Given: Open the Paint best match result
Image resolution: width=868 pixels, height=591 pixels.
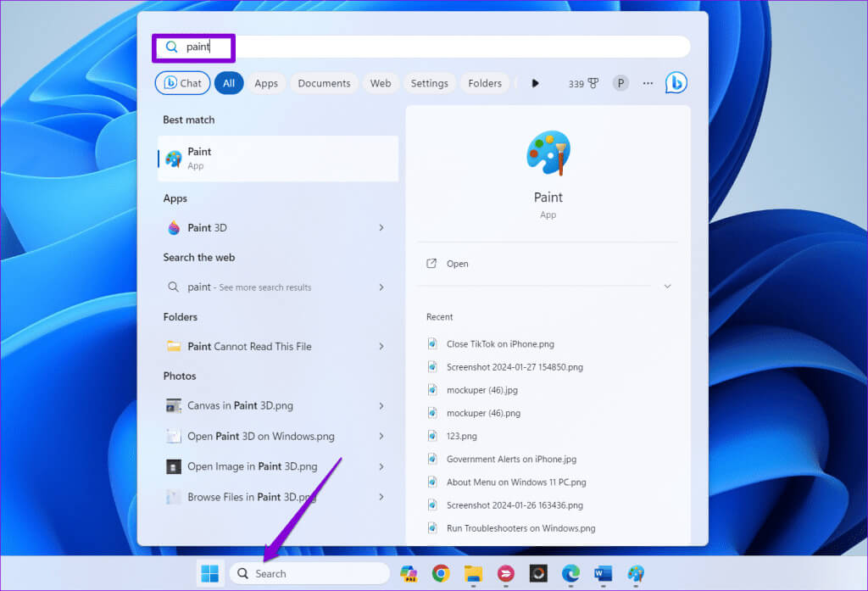Looking at the screenshot, I should [x=278, y=159].
